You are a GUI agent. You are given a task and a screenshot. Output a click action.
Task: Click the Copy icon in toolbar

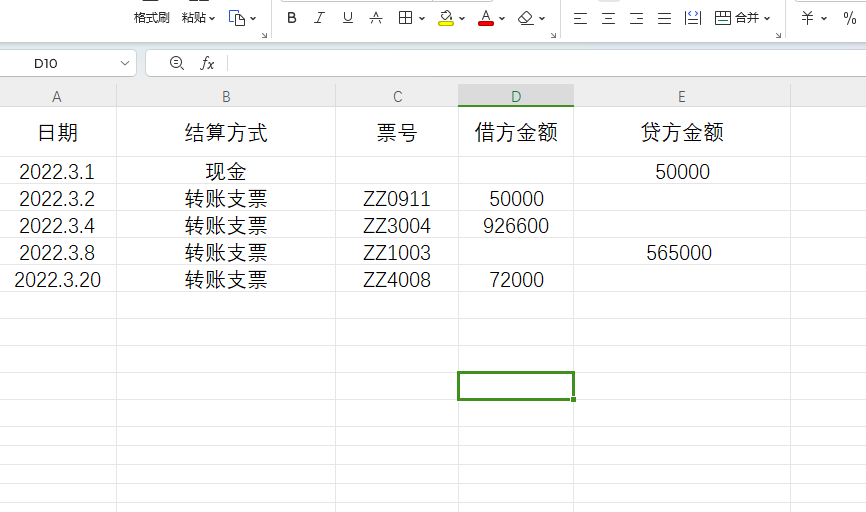237,18
